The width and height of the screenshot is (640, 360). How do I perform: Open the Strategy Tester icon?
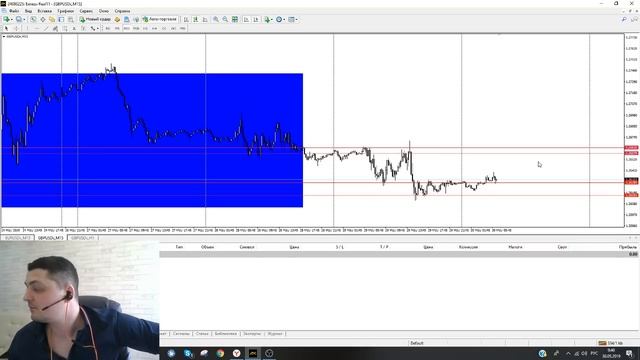(x=71, y=19)
